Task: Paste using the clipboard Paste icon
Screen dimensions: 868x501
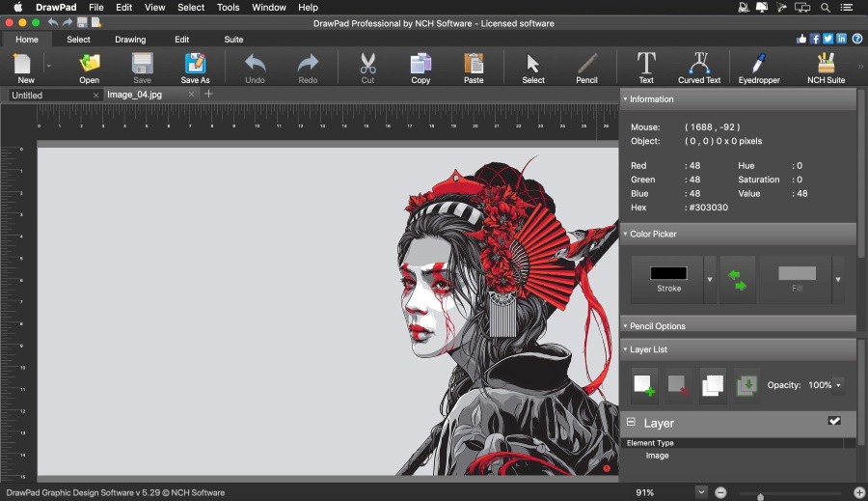Action: [474, 68]
